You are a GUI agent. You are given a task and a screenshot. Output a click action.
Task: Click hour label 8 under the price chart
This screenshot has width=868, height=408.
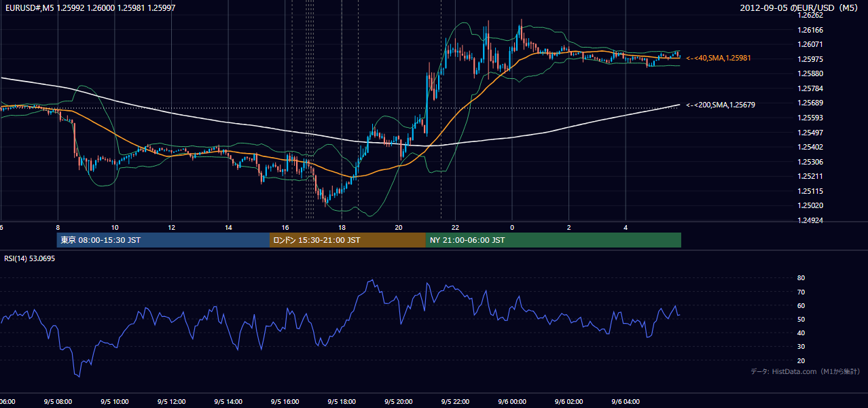click(x=58, y=227)
